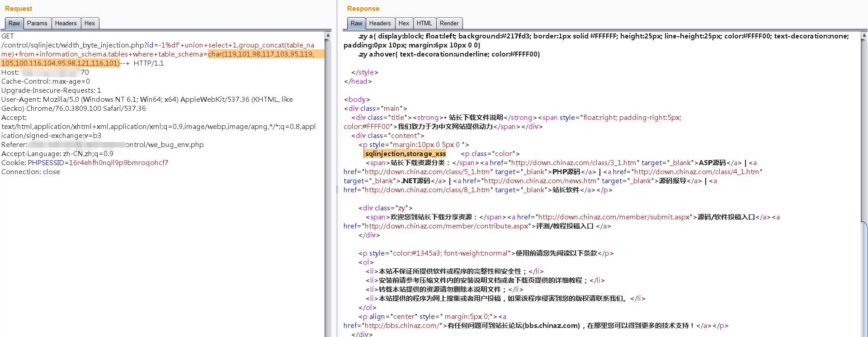Click the '</ol>' closing tag line

coord(368,308)
